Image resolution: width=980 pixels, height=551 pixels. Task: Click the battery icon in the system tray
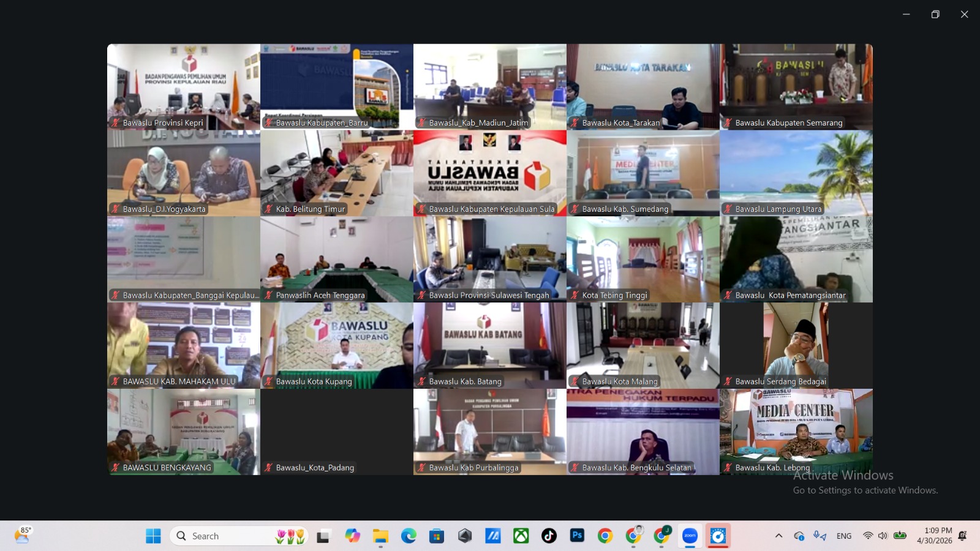tap(900, 536)
